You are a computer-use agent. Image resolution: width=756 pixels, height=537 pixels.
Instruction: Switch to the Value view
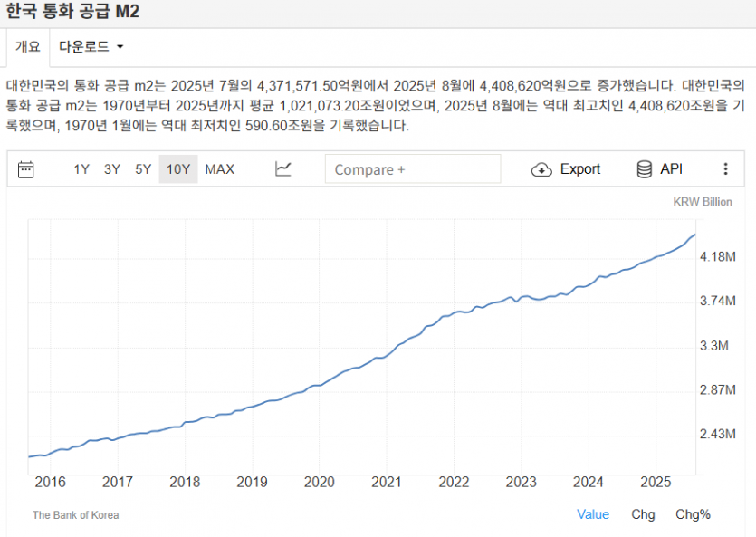click(593, 514)
